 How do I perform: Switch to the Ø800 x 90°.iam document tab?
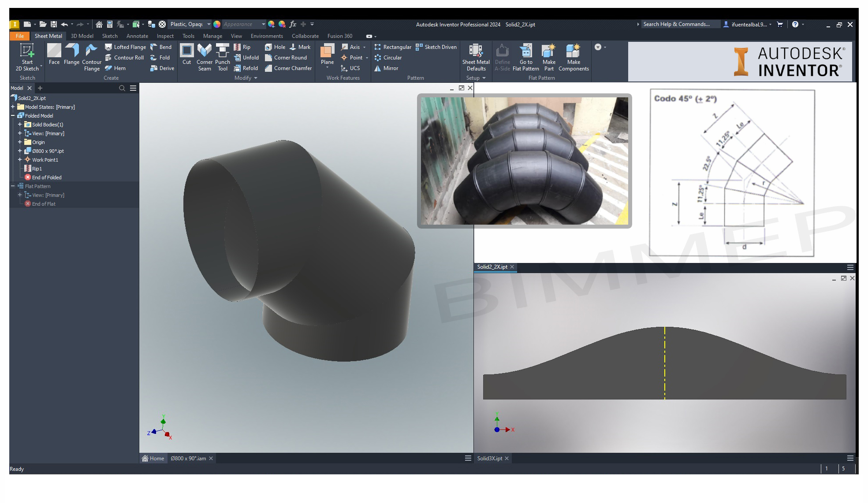click(188, 459)
